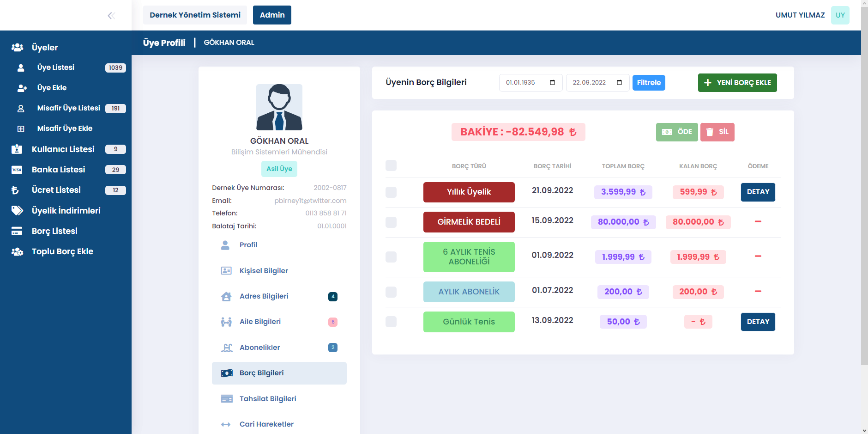Click the Banka Listesi card icon
Screen dimensions: 868x434
click(17, 170)
